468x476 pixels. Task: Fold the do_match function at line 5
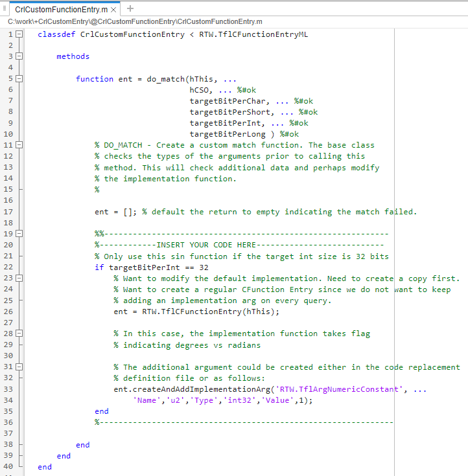pos(19,79)
